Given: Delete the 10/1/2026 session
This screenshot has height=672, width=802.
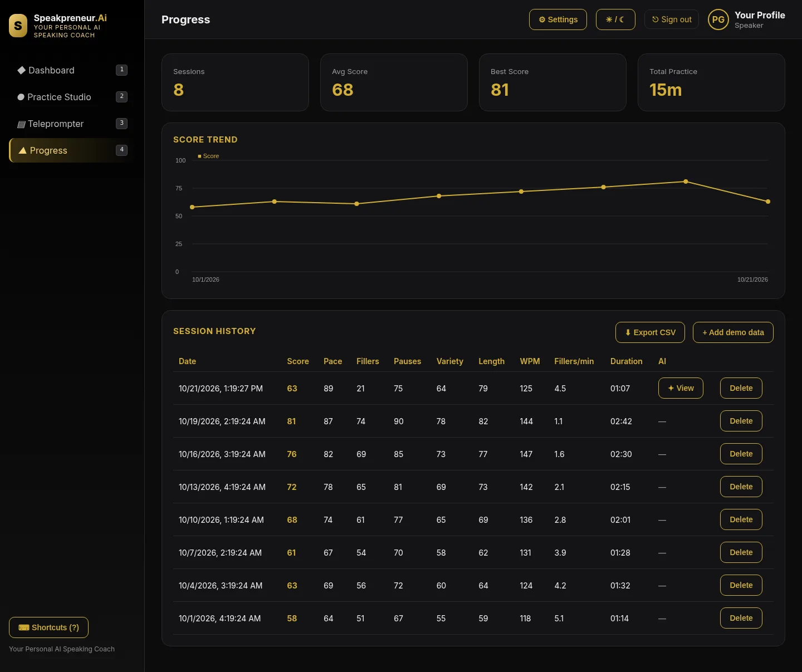Looking at the screenshot, I should point(741,618).
